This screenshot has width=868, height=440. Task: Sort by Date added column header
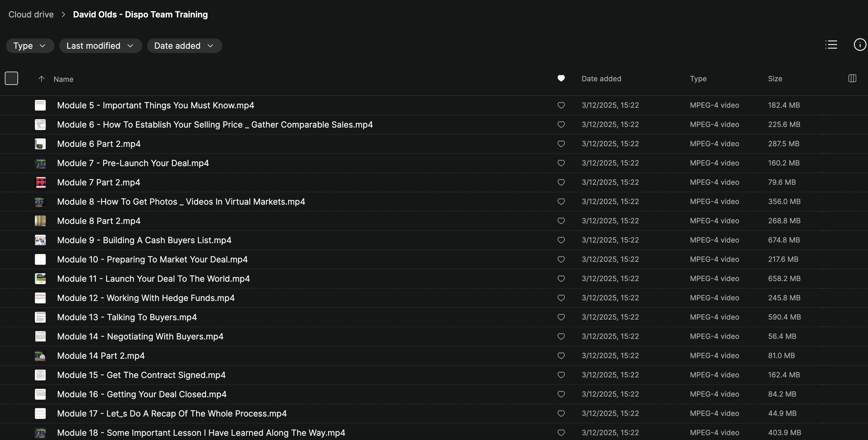coord(601,79)
